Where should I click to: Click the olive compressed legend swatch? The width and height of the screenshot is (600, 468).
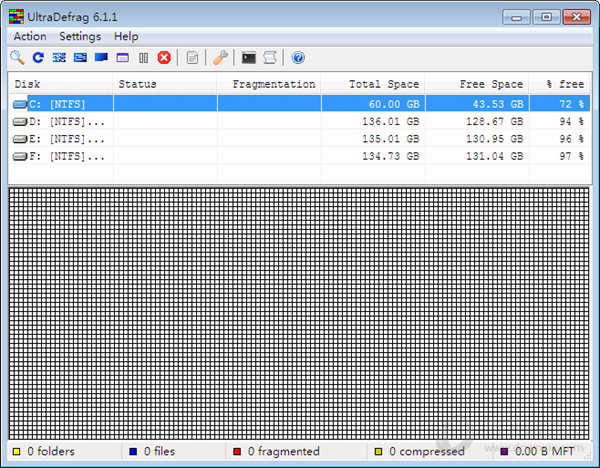[x=378, y=452]
